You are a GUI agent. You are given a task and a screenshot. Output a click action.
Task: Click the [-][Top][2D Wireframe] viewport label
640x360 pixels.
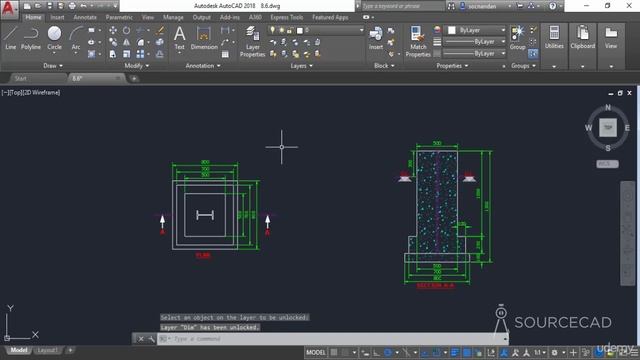tap(31, 93)
